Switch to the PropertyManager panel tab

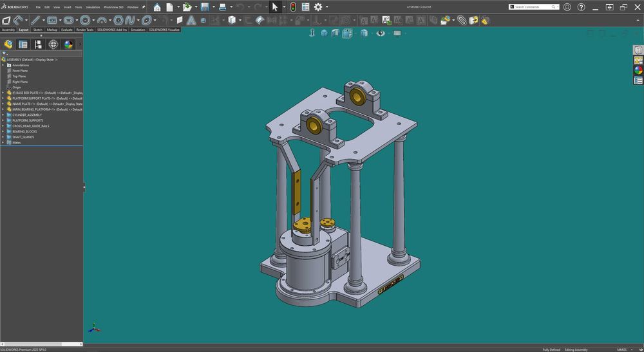tap(23, 44)
